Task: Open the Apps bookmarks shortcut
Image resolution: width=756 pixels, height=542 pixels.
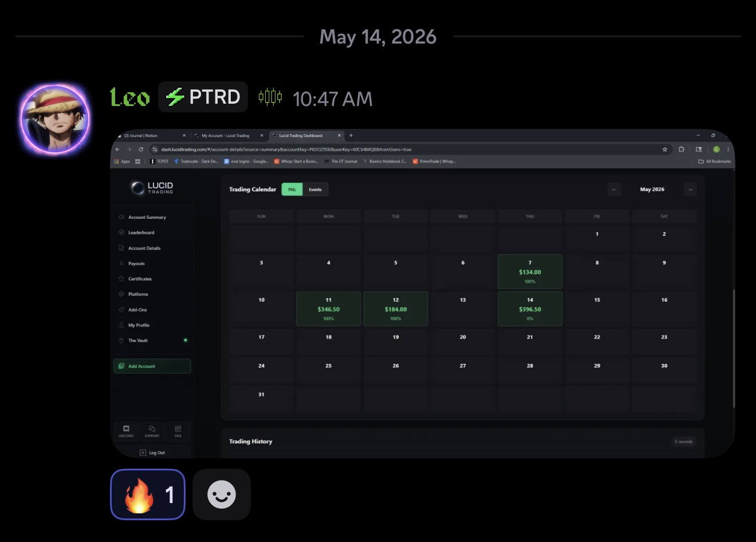Action: [x=122, y=162]
